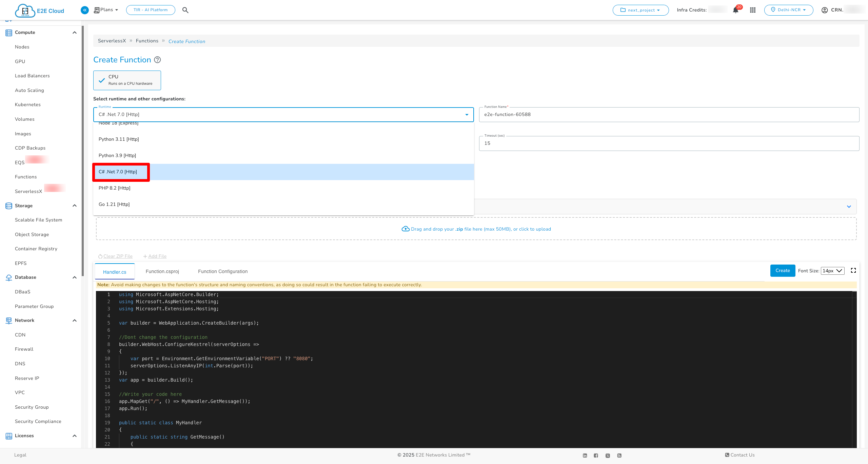Click inside the Timeout field
The width and height of the screenshot is (868, 464).
coord(669,143)
